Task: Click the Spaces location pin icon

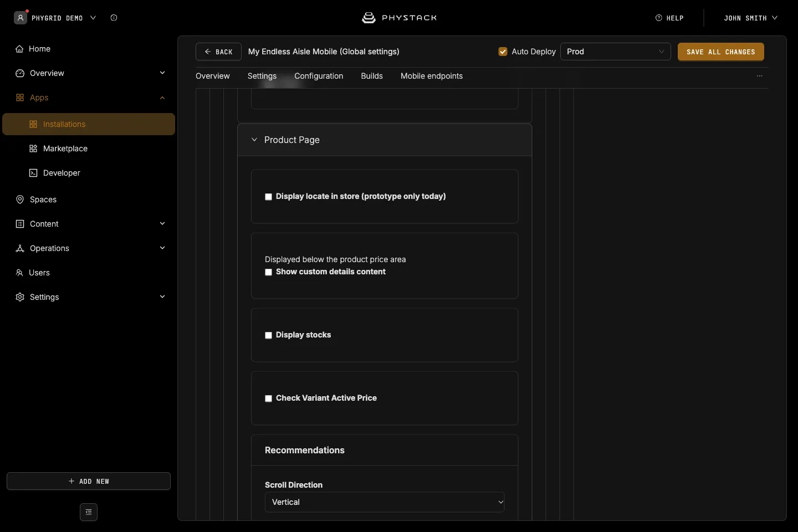Action: click(x=20, y=199)
